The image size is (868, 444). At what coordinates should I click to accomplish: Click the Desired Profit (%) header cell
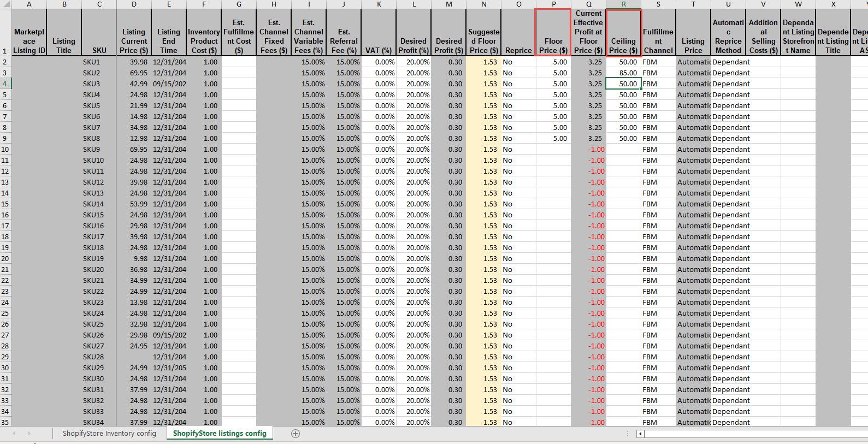(414, 32)
